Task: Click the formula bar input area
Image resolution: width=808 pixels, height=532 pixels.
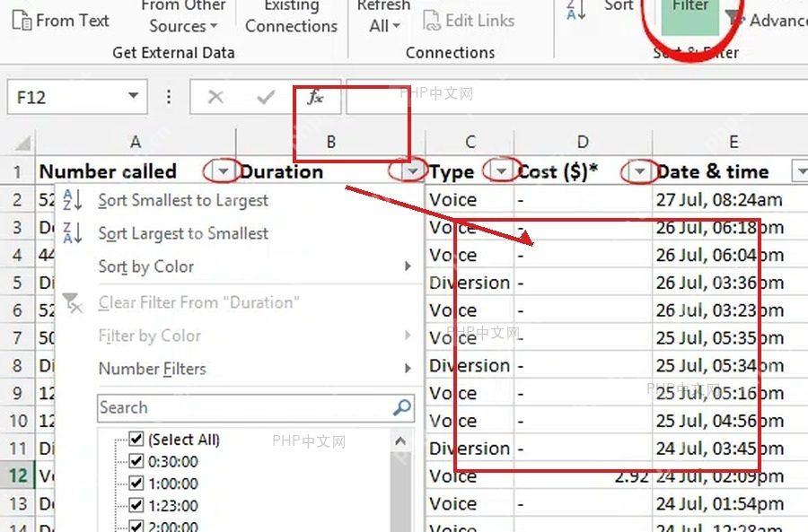Action: (577, 96)
